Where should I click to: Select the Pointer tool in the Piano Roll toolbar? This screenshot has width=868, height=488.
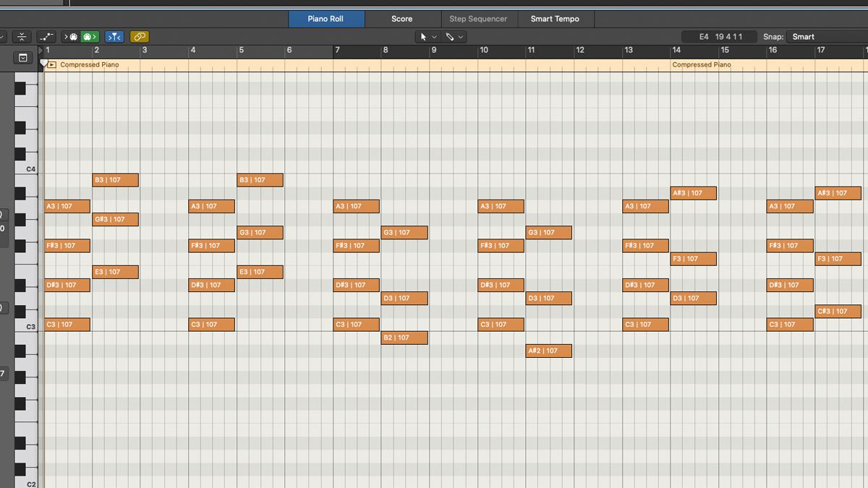click(x=423, y=36)
